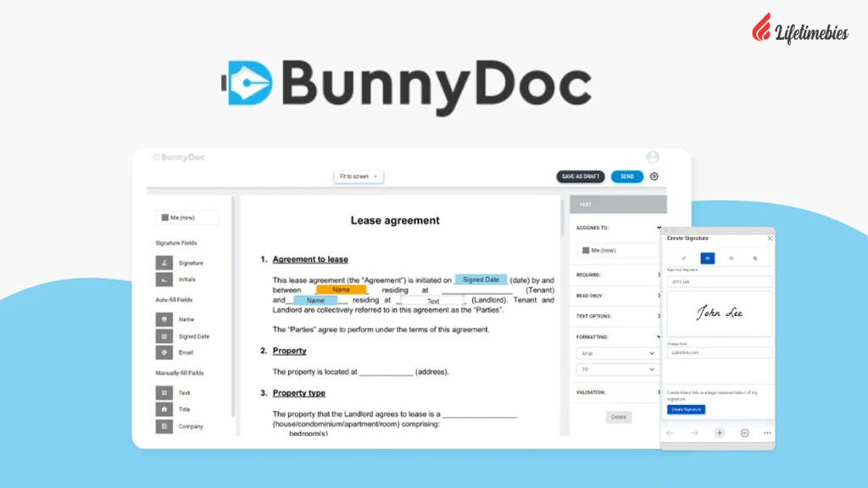Switch to the type signature tab

[708, 259]
